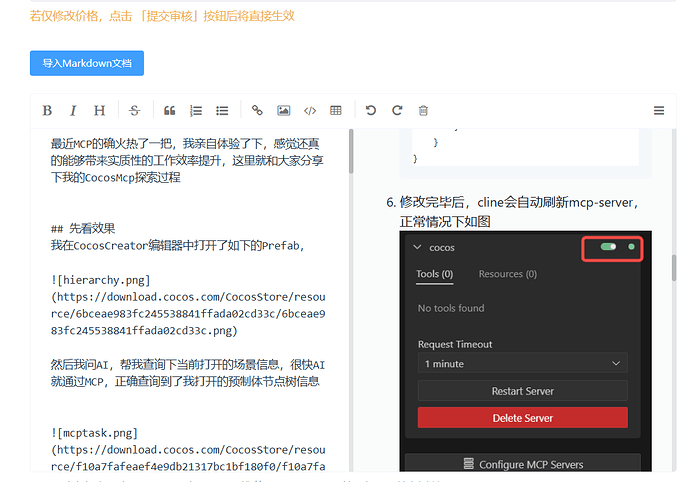Viewport: 690px width, 482px height.
Task: Click the orange 若仅修改价格 notice text
Action: pyautogui.click(x=162, y=16)
